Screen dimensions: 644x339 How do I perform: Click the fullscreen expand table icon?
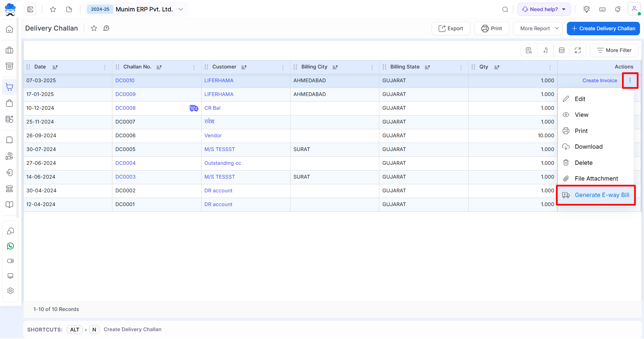point(578,50)
